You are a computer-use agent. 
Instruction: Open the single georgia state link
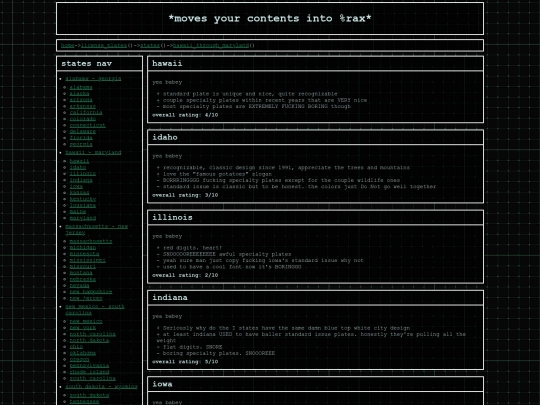coord(81,144)
